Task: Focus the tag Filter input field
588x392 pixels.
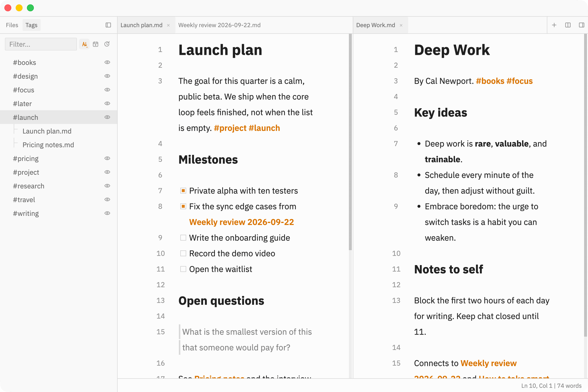Action: click(x=41, y=44)
